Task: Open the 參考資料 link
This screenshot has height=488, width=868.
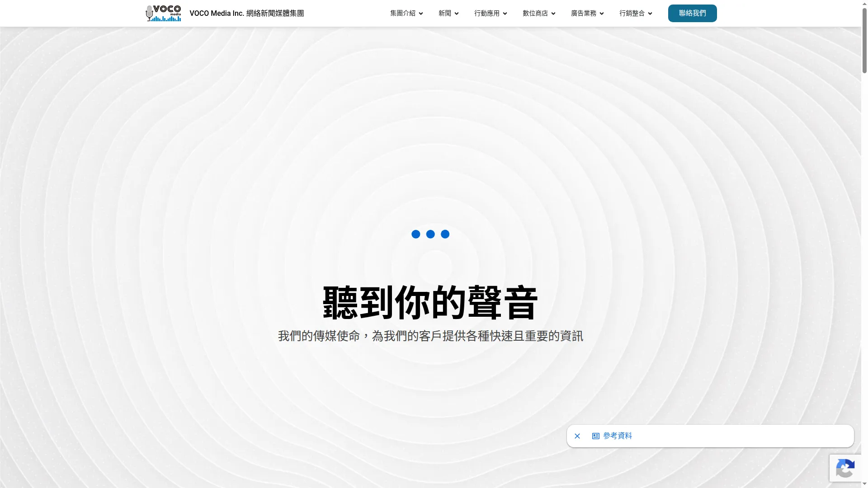Action: [x=618, y=436]
